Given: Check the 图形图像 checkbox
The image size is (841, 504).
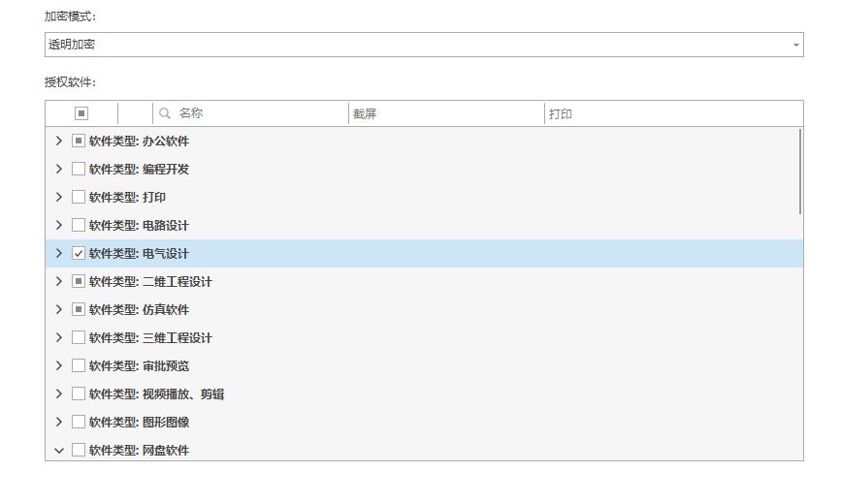Looking at the screenshot, I should coord(79,422).
